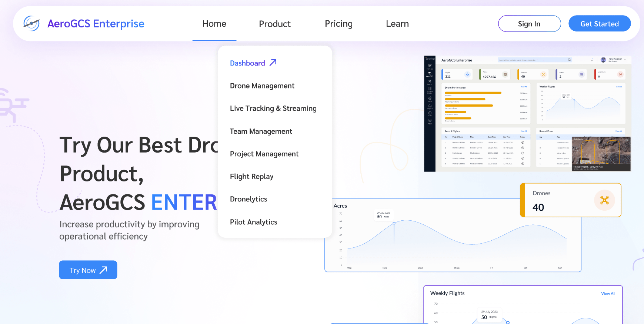644x324 pixels.
Task: Click the data point marker on the Acres chart
Action: click(394, 223)
